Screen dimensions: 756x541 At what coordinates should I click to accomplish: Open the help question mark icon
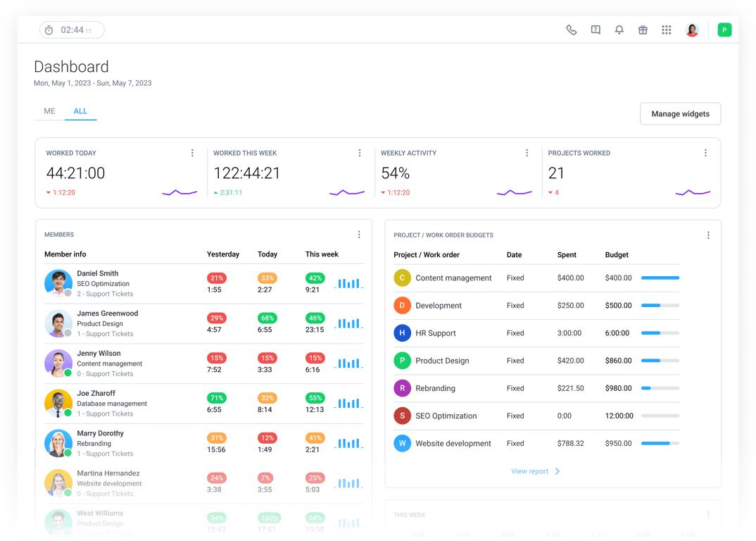596,30
